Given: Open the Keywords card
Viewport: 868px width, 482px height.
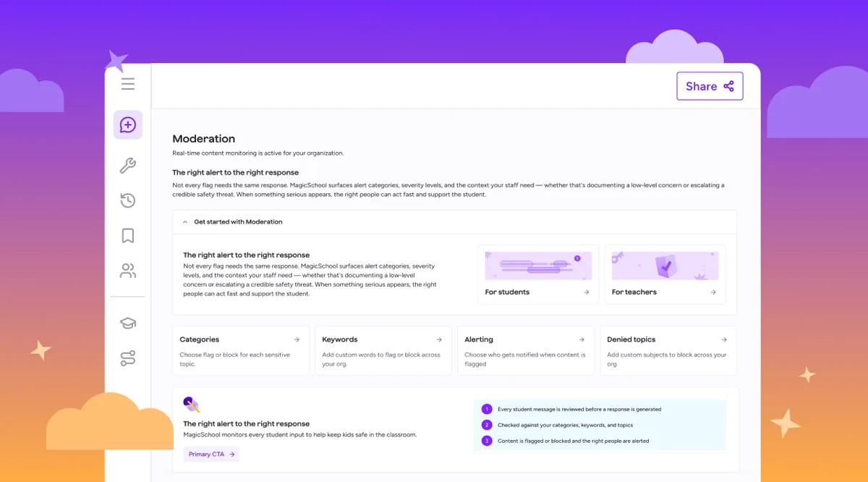Looking at the screenshot, I should click(x=383, y=351).
